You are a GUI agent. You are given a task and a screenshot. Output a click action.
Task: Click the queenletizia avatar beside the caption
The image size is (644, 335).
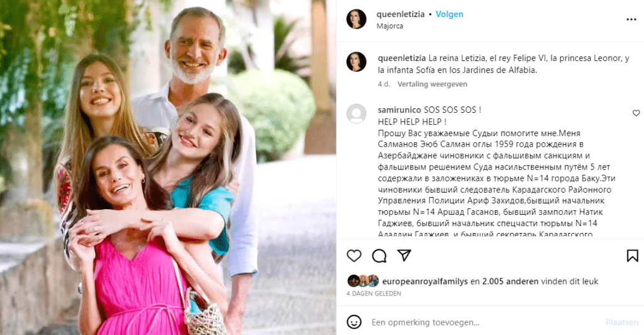click(356, 62)
